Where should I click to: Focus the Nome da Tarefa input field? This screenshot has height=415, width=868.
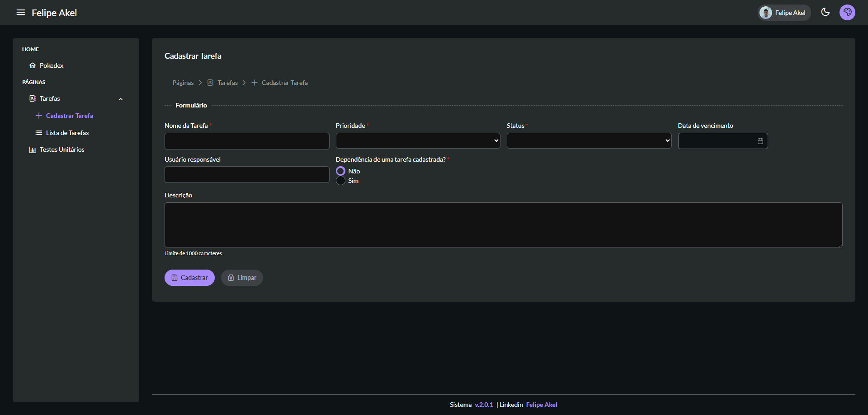247,141
